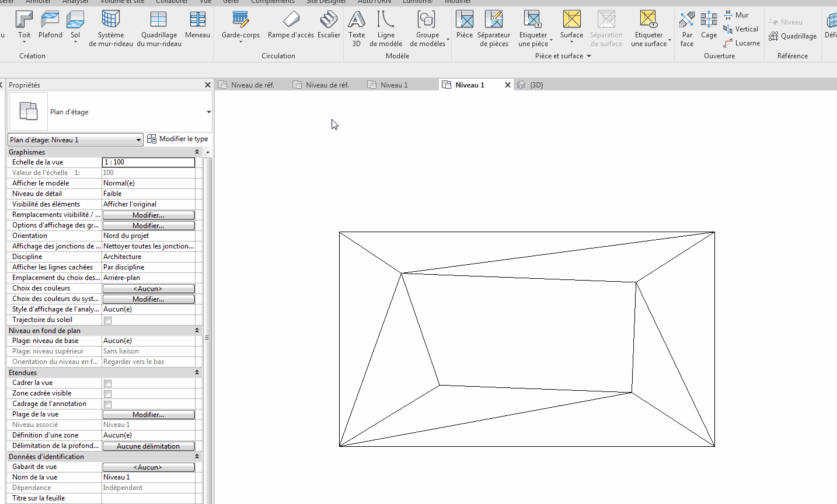Activate the Texte 3D tool
Image resolution: width=837 pixels, height=504 pixels.
(x=356, y=28)
